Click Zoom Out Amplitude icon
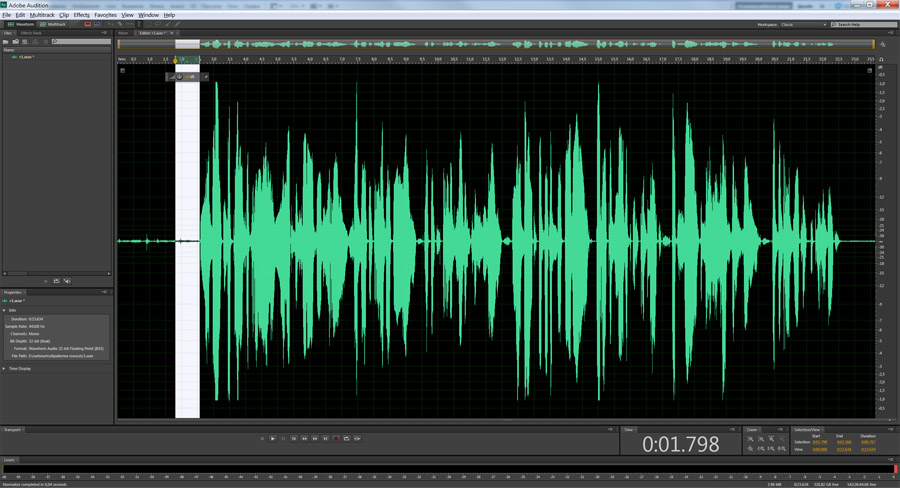900x488 pixels. coord(761,439)
